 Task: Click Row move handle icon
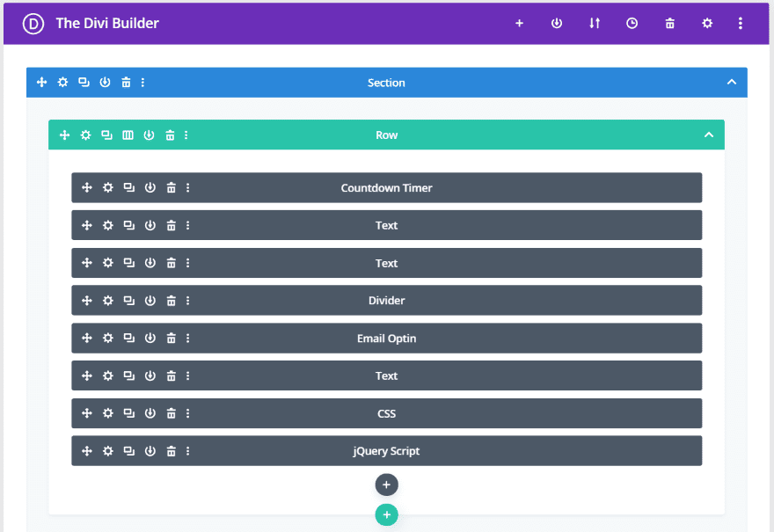65,135
